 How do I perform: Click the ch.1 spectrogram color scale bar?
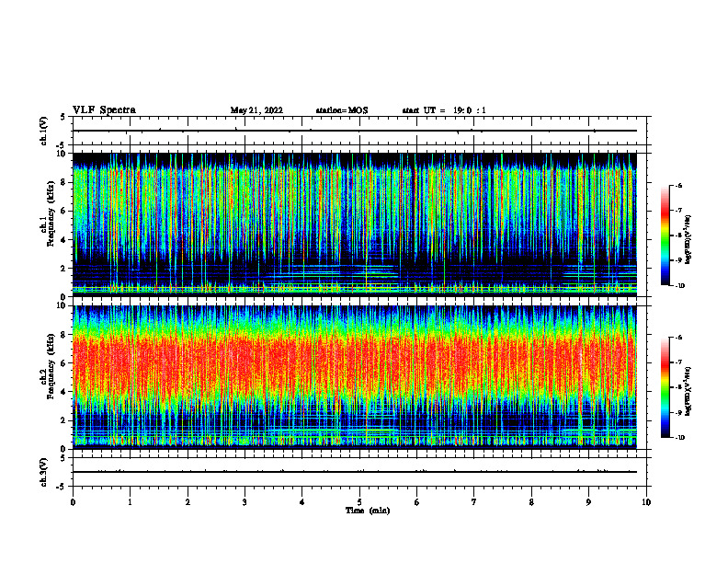pyautogui.click(x=665, y=236)
